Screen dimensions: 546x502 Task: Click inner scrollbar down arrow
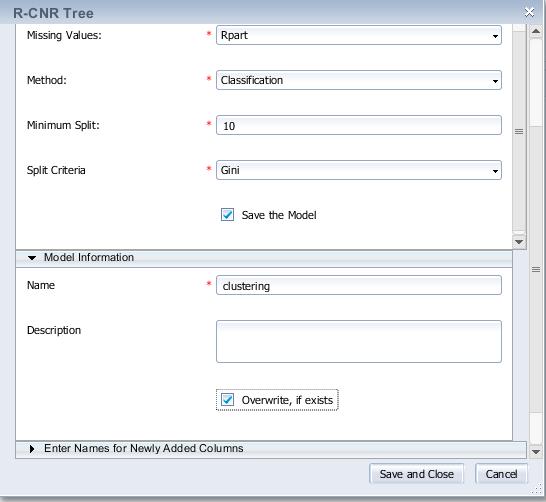point(519,242)
